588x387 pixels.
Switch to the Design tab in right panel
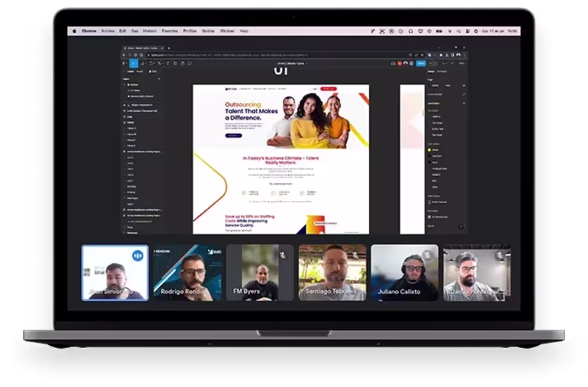pyautogui.click(x=431, y=71)
